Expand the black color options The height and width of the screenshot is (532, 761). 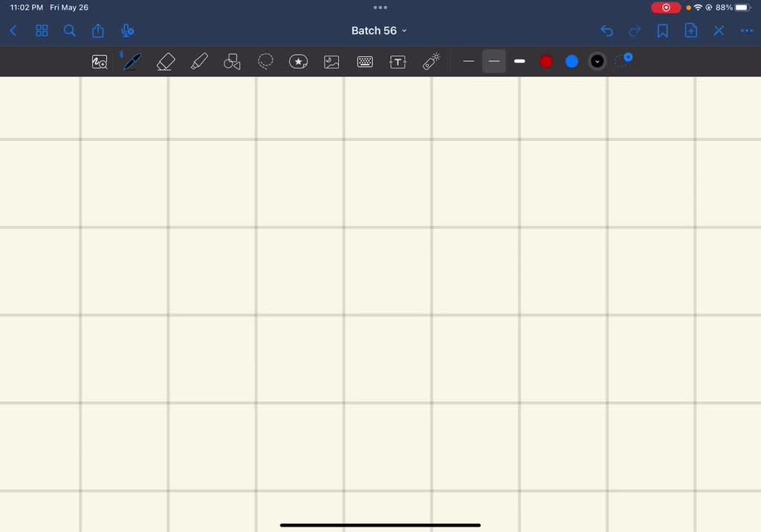[598, 62]
